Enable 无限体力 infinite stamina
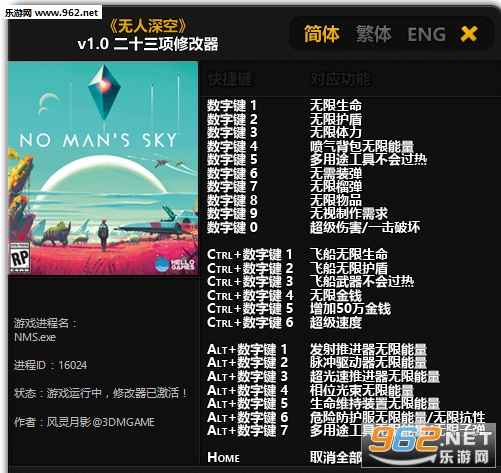 (336, 132)
